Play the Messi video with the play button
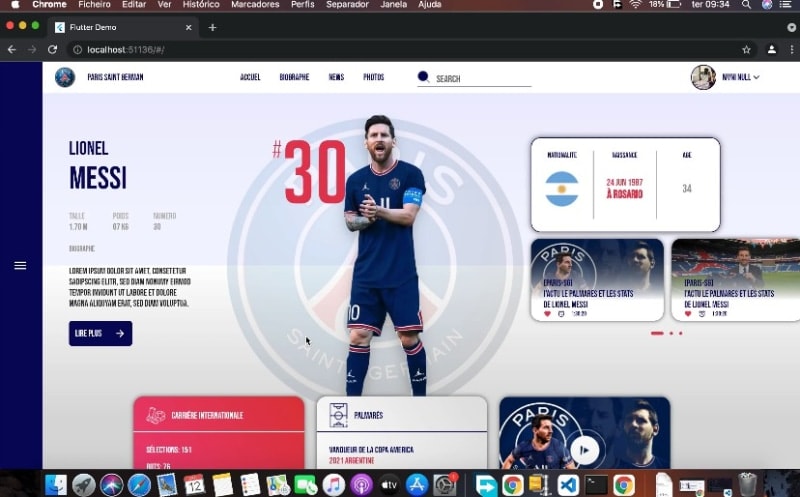Screen dimensions: 800x497 coord(585,450)
